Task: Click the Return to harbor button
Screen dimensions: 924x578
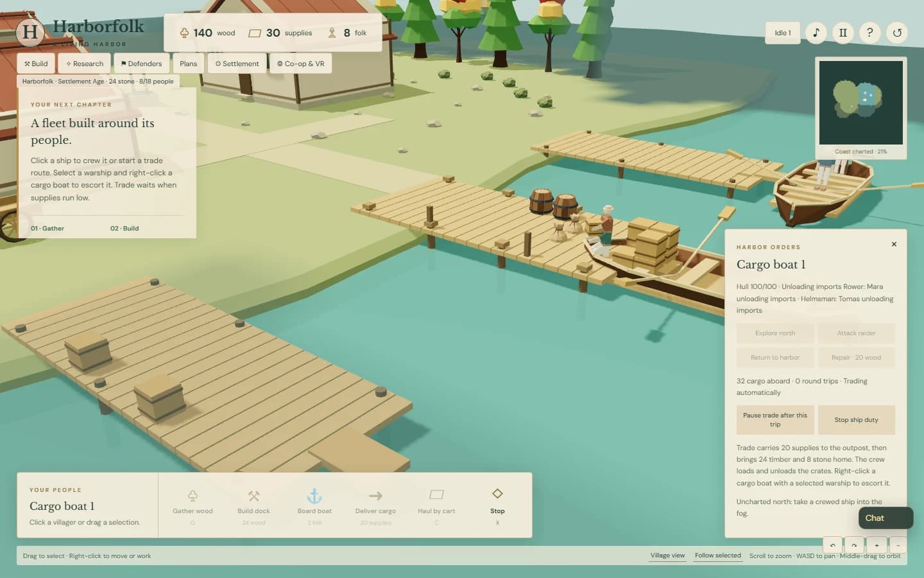Action: 775,358
